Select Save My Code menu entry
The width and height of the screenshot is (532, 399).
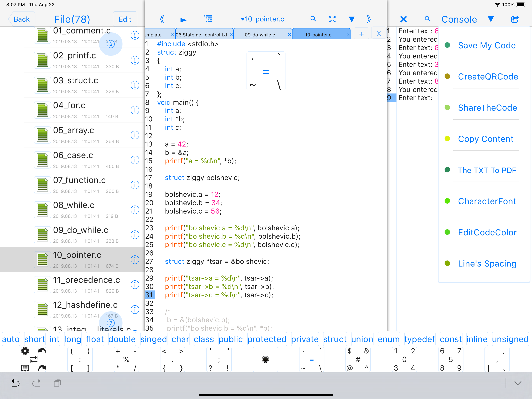pyautogui.click(x=487, y=45)
